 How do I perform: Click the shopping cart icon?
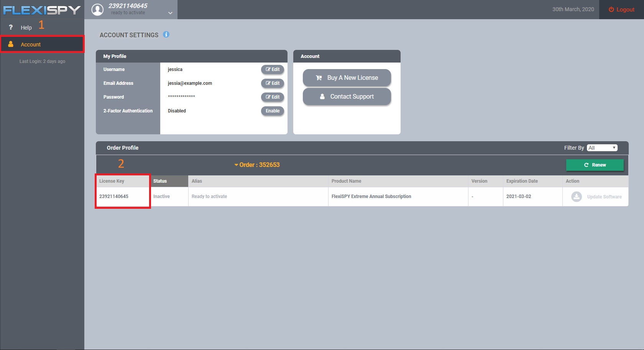click(x=319, y=78)
